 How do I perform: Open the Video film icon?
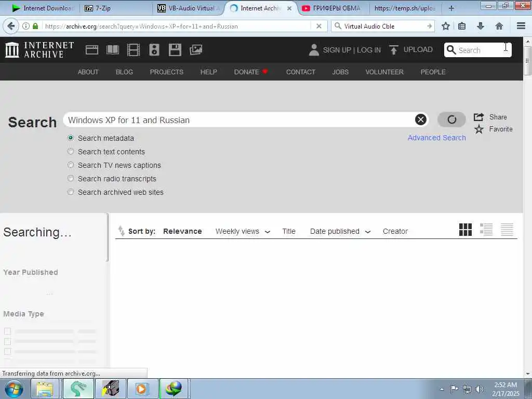134,50
